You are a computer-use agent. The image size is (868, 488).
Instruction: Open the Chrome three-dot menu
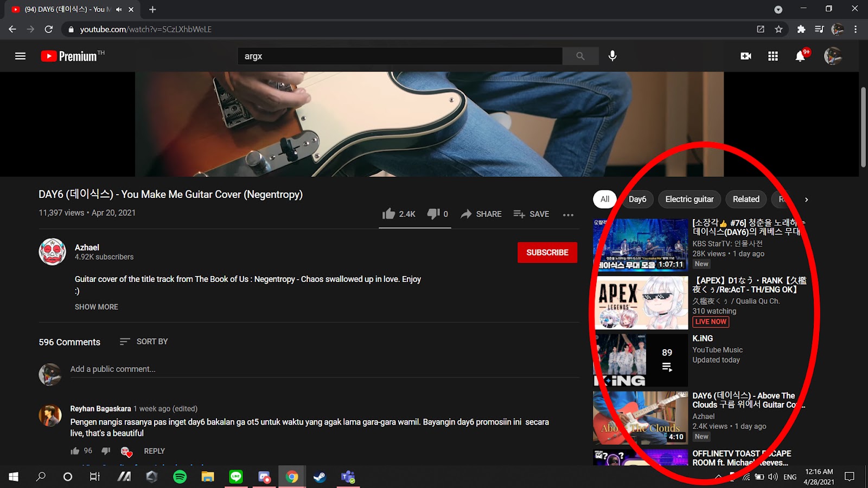coord(856,29)
